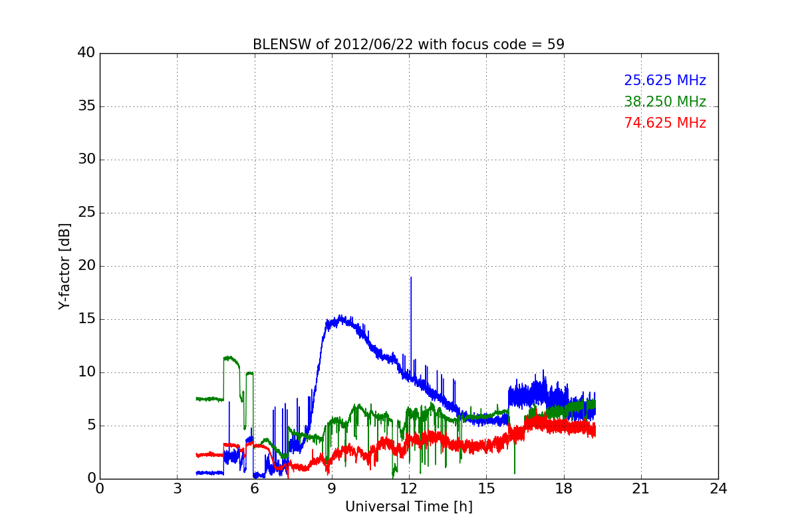Viewport: 798px width, 532px height.
Task: Click the y-axis tick label 20
Action: [x=86, y=266]
